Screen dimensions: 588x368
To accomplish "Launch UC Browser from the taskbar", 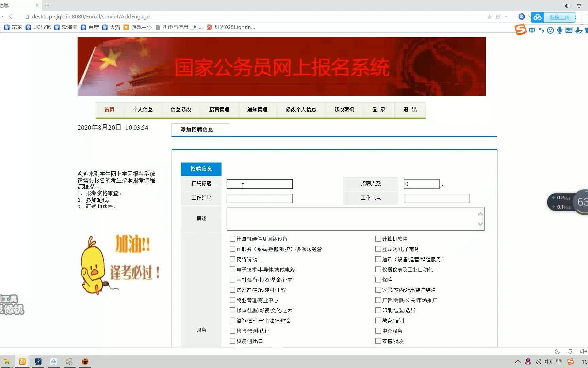I will pos(22,361).
